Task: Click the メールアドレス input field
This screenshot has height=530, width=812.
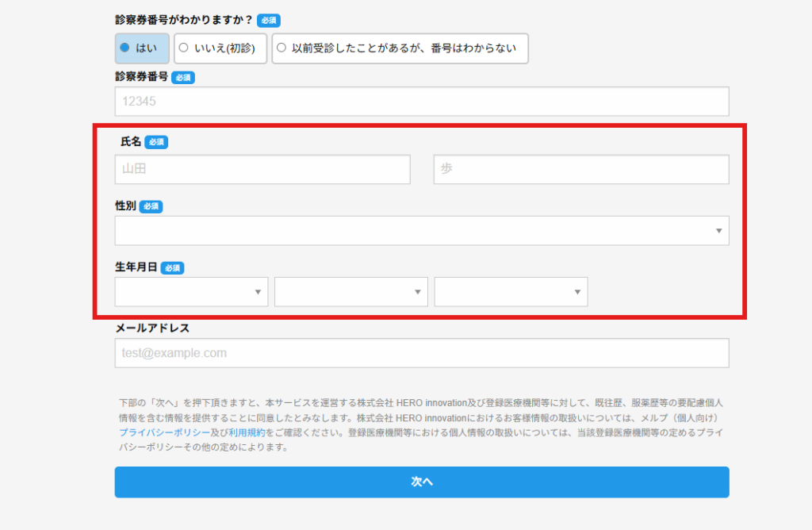Action: pyautogui.click(x=421, y=353)
